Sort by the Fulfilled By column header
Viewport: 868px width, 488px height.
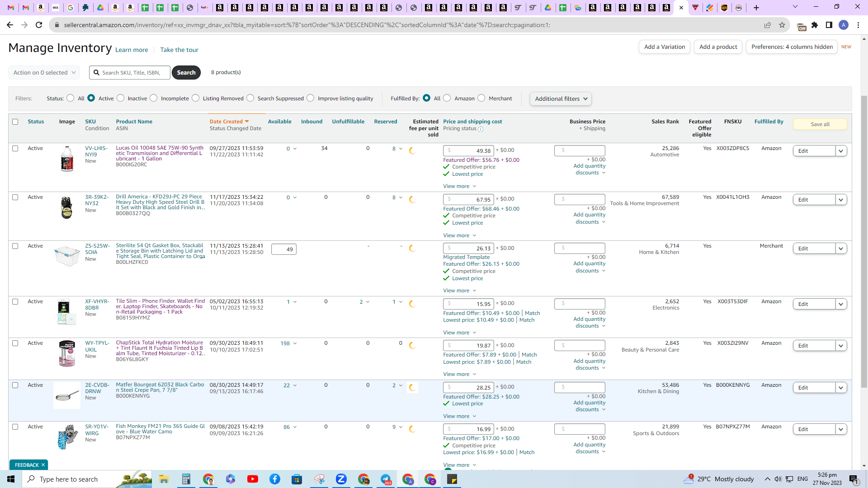(x=769, y=122)
